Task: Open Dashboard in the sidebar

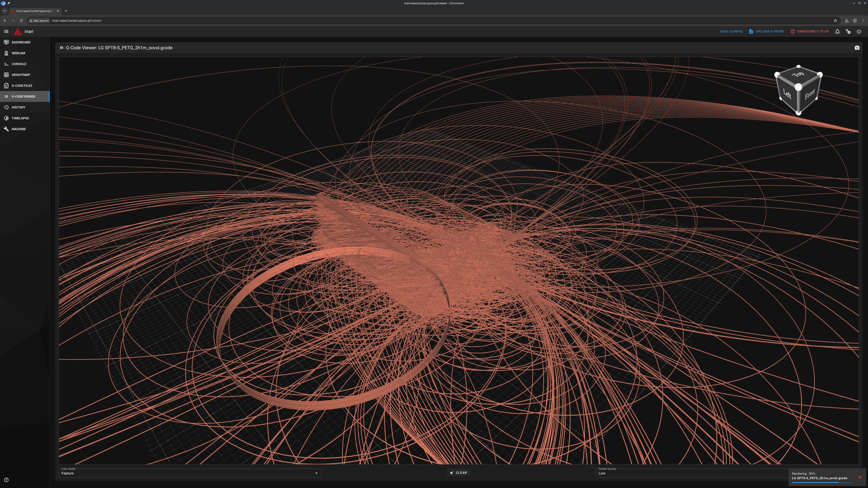Action: (25, 42)
